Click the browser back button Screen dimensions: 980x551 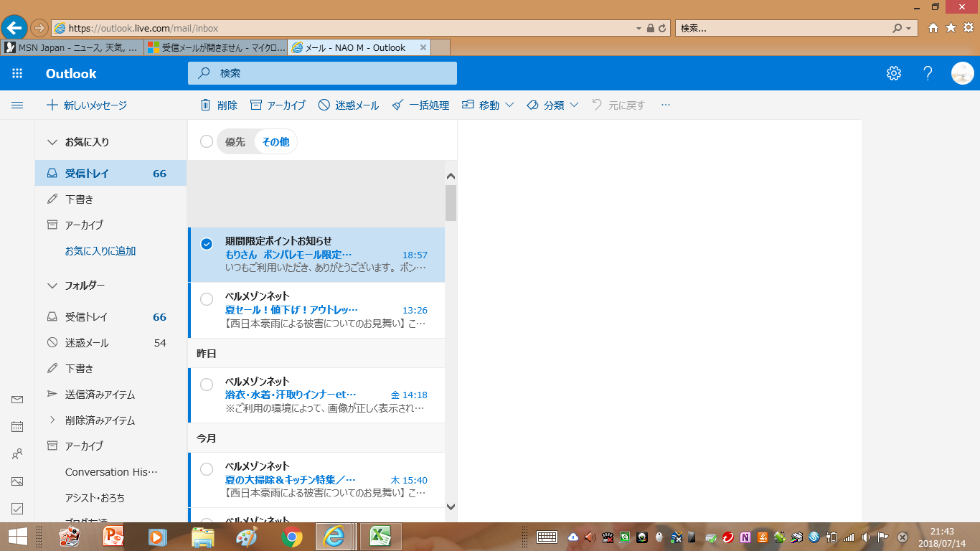coord(14,29)
